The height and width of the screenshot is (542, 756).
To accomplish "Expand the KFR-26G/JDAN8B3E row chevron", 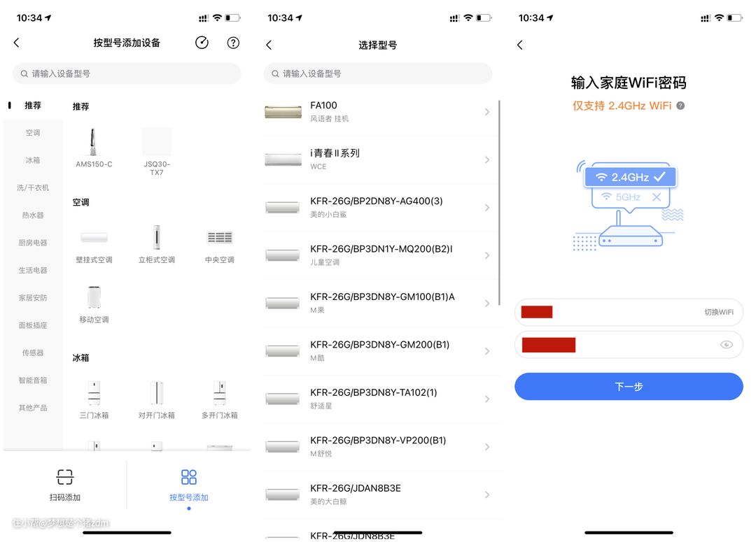I will tap(487, 494).
